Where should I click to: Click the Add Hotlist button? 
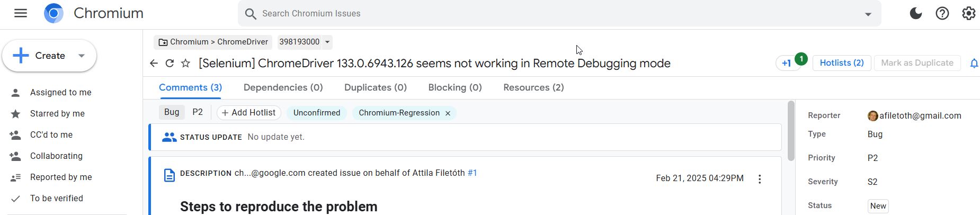pyautogui.click(x=249, y=113)
